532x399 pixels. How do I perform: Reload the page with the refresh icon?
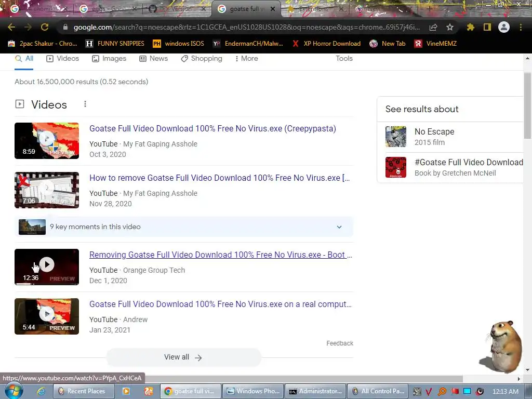tap(45, 27)
